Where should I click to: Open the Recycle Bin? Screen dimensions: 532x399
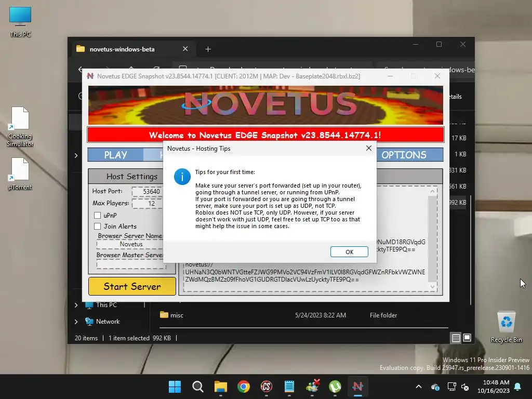tap(506, 327)
